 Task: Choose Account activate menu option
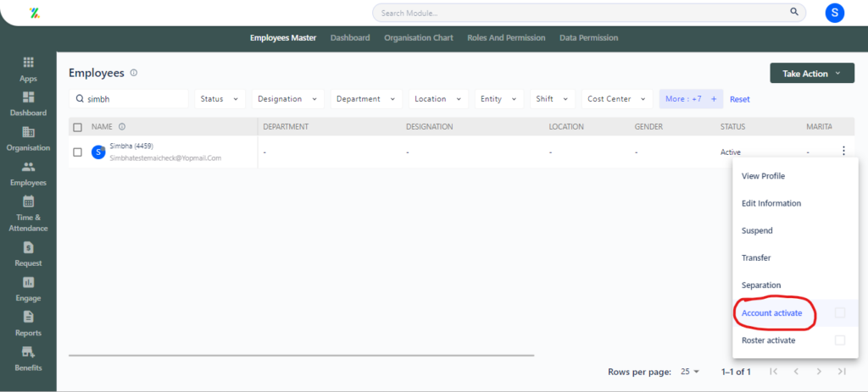[x=794, y=313]
